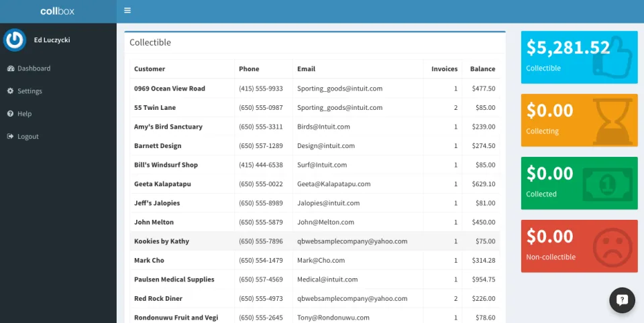The height and width of the screenshot is (323, 644).
Task: Click the sad face on the Non-collectible card
Action: [613, 247]
